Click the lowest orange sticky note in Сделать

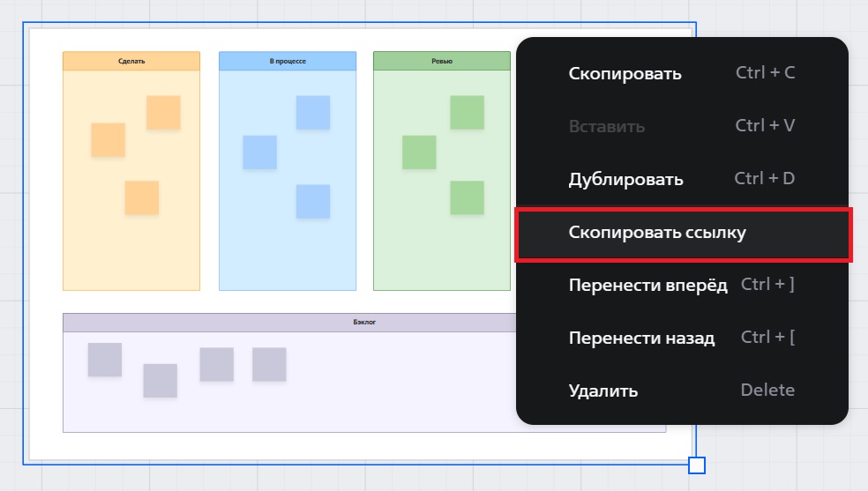pos(141,197)
